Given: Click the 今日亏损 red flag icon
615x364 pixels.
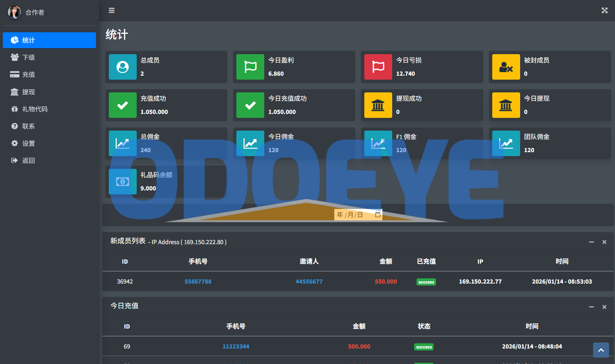Looking at the screenshot, I should pyautogui.click(x=378, y=67).
